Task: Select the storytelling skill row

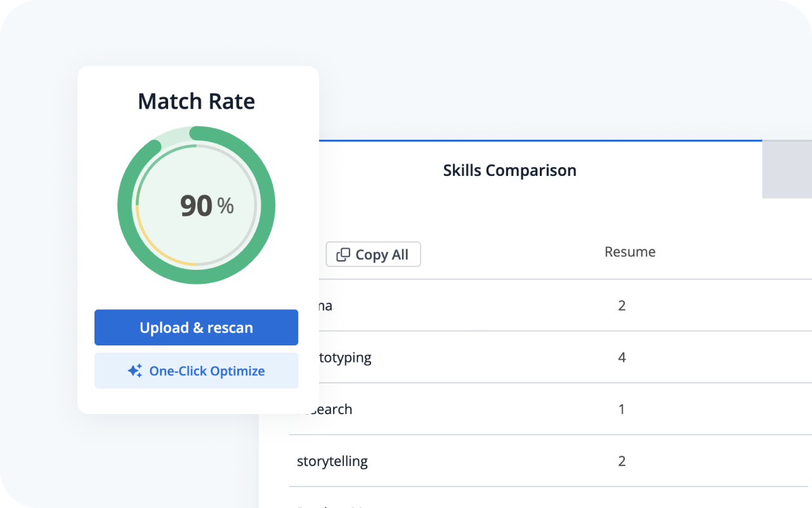Action: (x=332, y=461)
